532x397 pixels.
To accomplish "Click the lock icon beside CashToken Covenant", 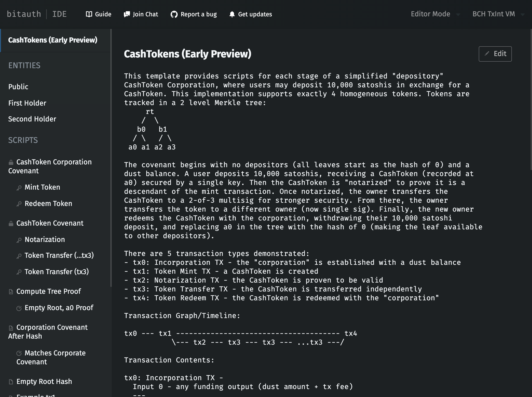I will 11,224.
